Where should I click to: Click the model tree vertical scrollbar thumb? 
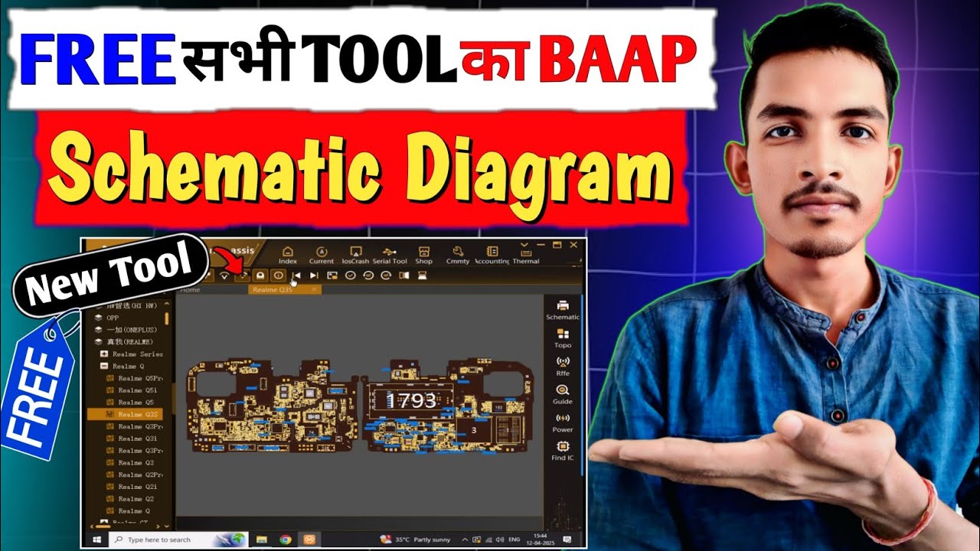167,318
